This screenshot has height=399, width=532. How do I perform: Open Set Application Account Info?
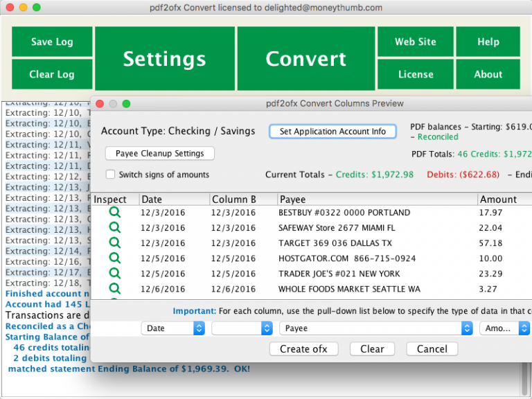pos(332,132)
